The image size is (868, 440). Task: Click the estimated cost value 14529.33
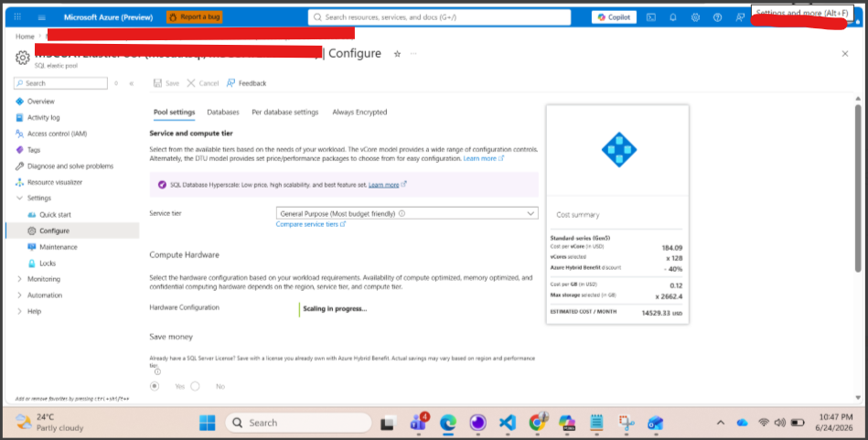coord(656,313)
